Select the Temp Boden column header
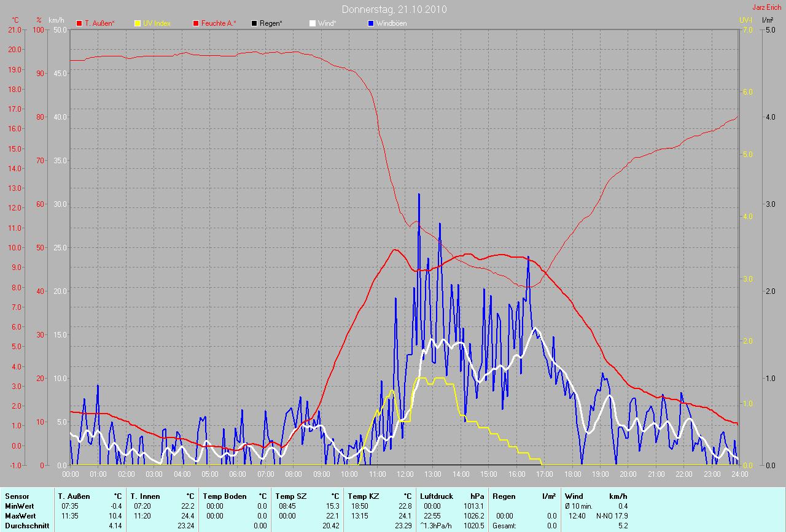 [x=225, y=496]
